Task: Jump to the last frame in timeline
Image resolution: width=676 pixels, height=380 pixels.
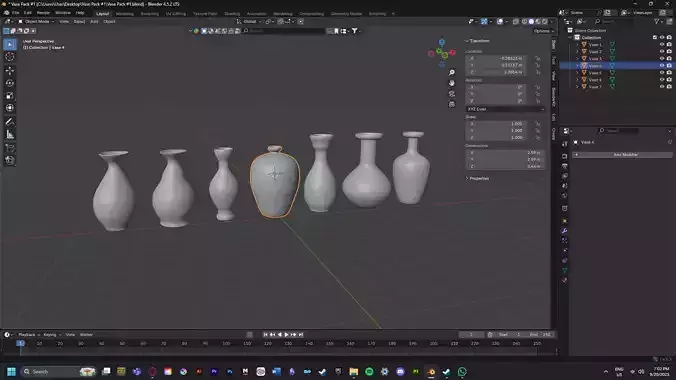Action: (x=301, y=335)
